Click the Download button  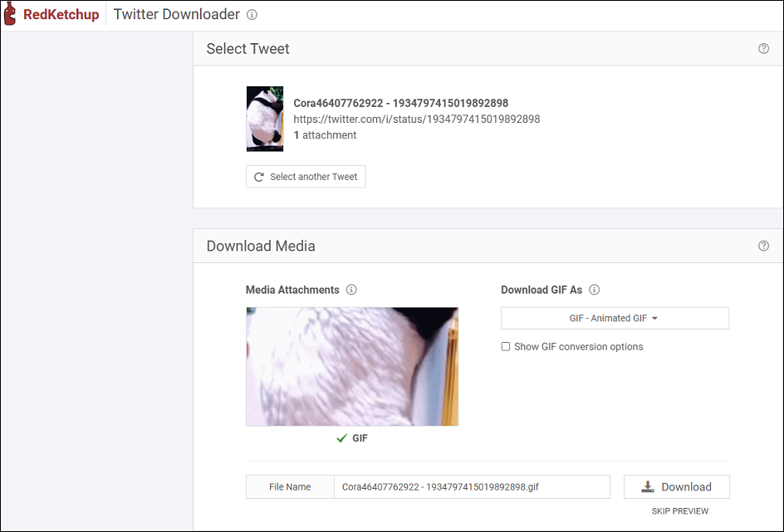pyautogui.click(x=677, y=486)
